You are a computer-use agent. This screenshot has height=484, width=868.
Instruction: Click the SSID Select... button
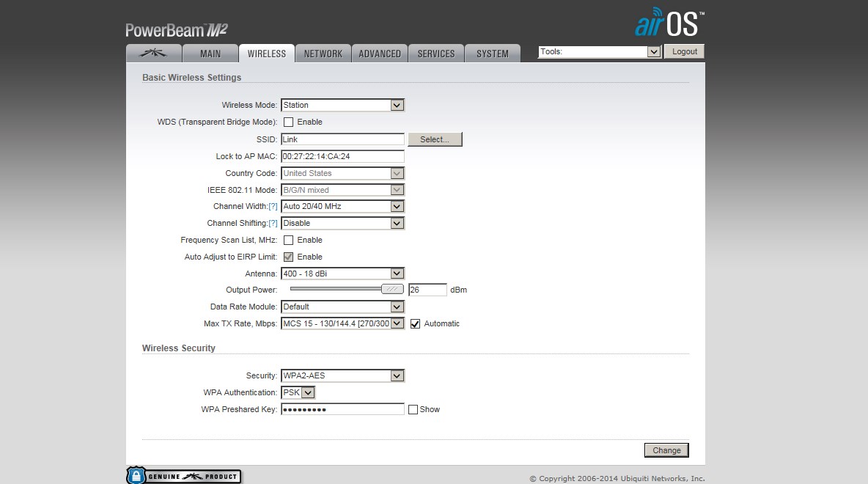coord(435,139)
